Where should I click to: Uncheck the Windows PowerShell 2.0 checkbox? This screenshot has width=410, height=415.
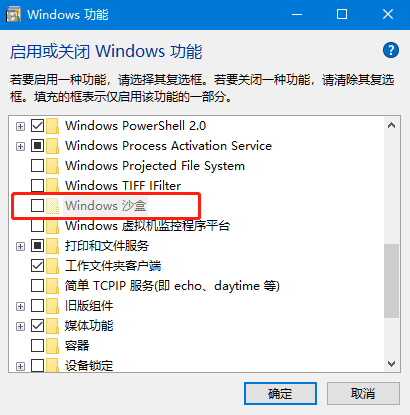[37, 126]
